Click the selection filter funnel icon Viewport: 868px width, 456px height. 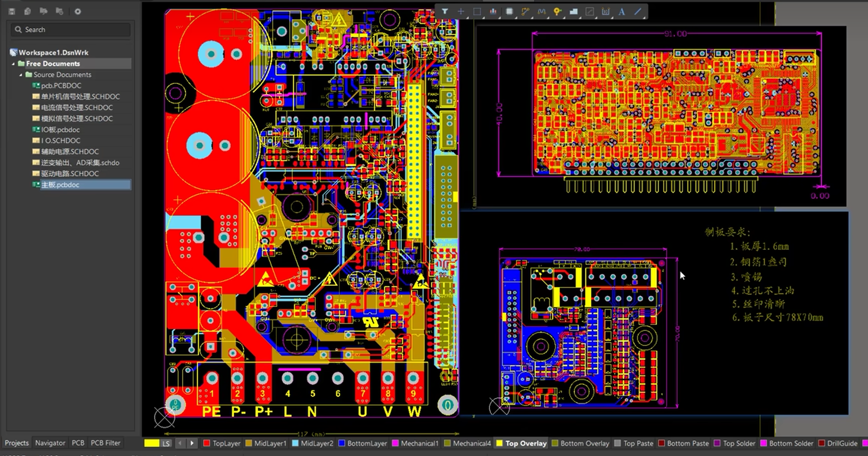tap(445, 11)
